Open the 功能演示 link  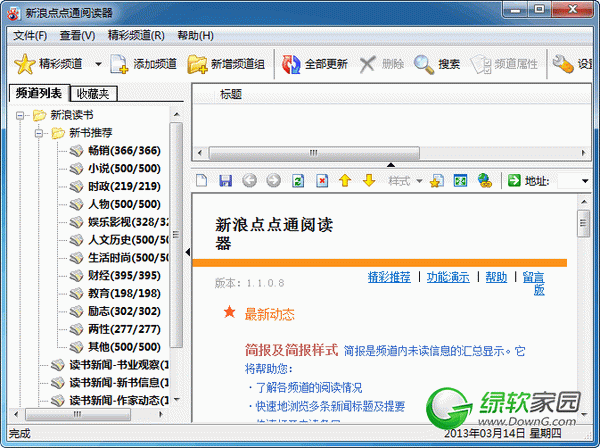[x=448, y=277]
